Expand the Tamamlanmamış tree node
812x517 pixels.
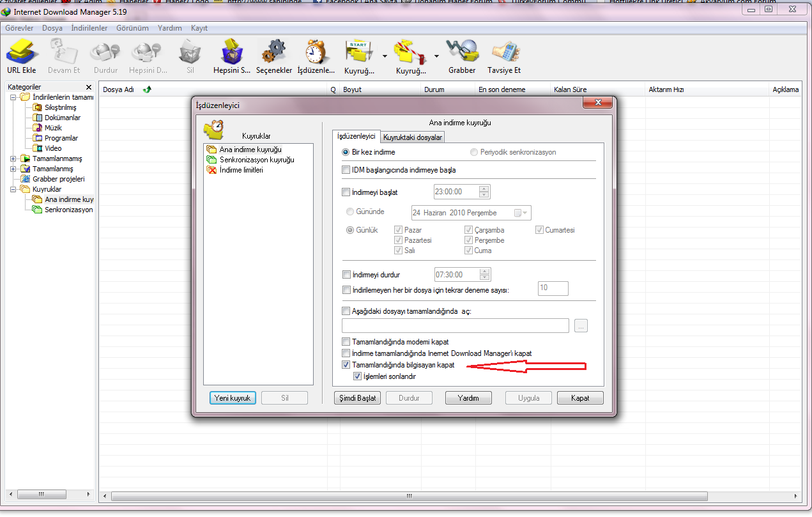(x=13, y=158)
